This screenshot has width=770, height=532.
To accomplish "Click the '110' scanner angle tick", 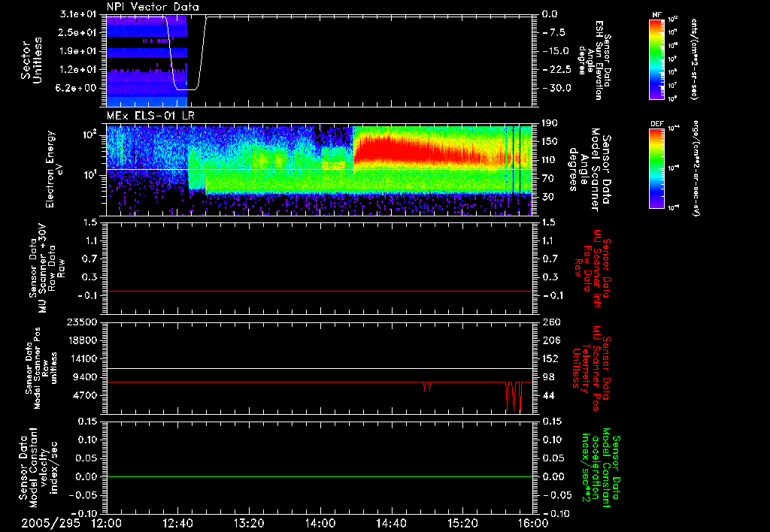I will tap(550, 160).
